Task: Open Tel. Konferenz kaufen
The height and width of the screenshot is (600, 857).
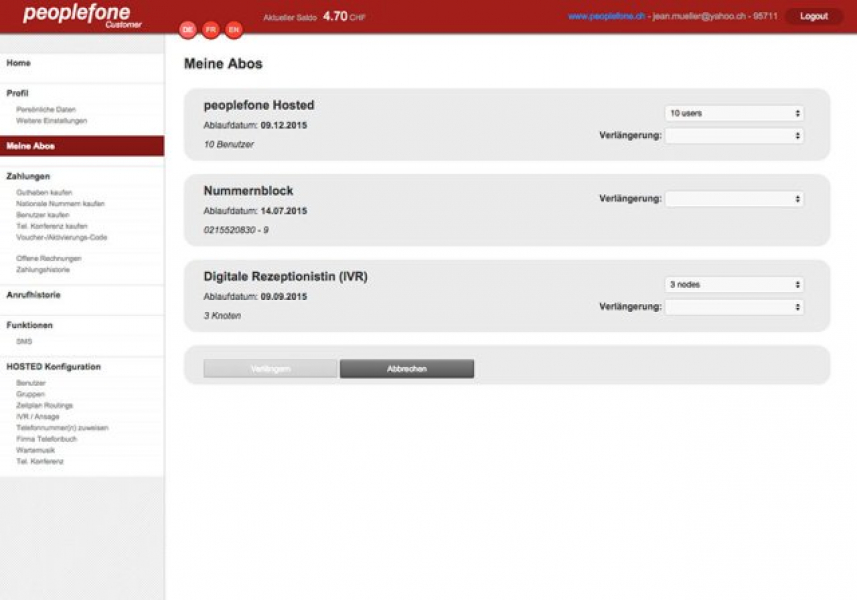Action: tap(52, 226)
